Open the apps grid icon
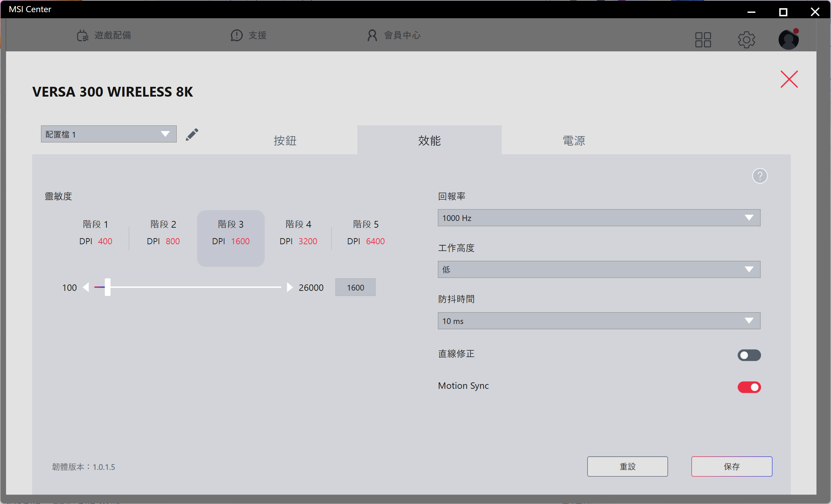The height and width of the screenshot is (504, 831). (x=703, y=40)
